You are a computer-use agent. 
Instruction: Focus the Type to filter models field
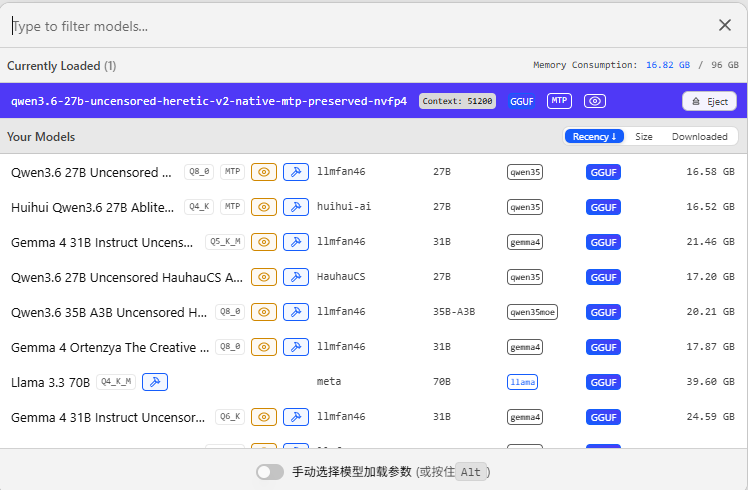point(358,26)
